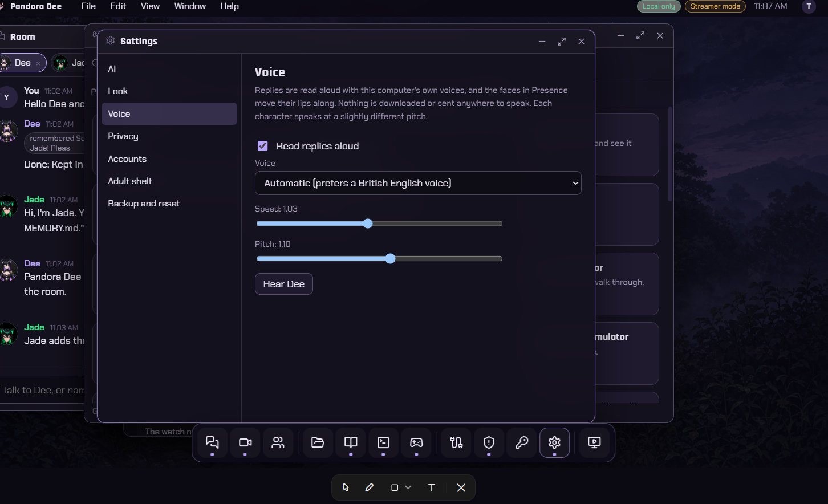Open the Help menu

(229, 6)
